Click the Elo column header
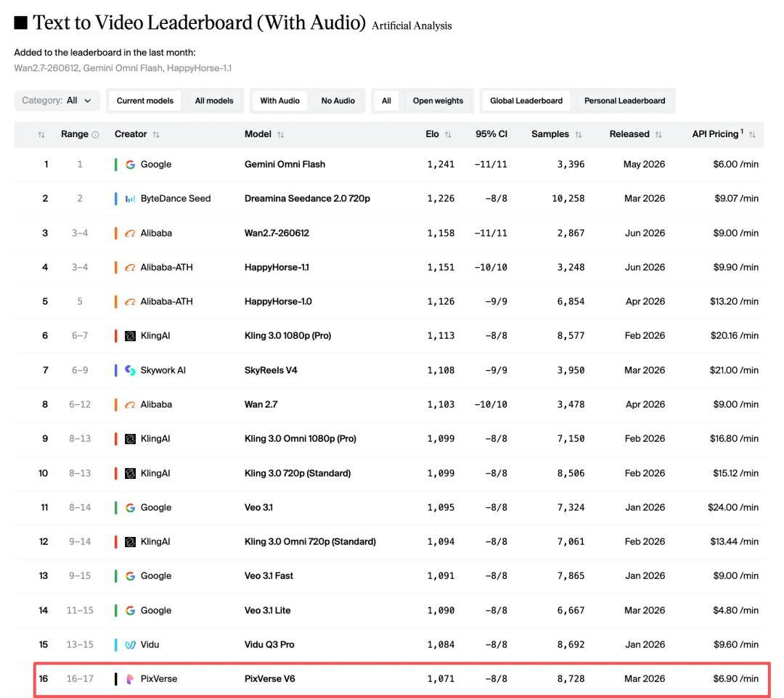The height and width of the screenshot is (698, 784). 432,134
